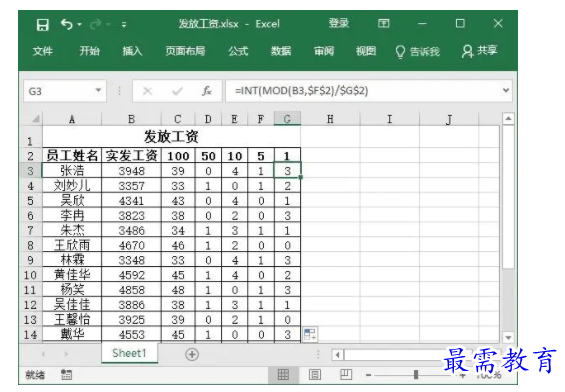Click the zoom slider handle

click(416, 375)
